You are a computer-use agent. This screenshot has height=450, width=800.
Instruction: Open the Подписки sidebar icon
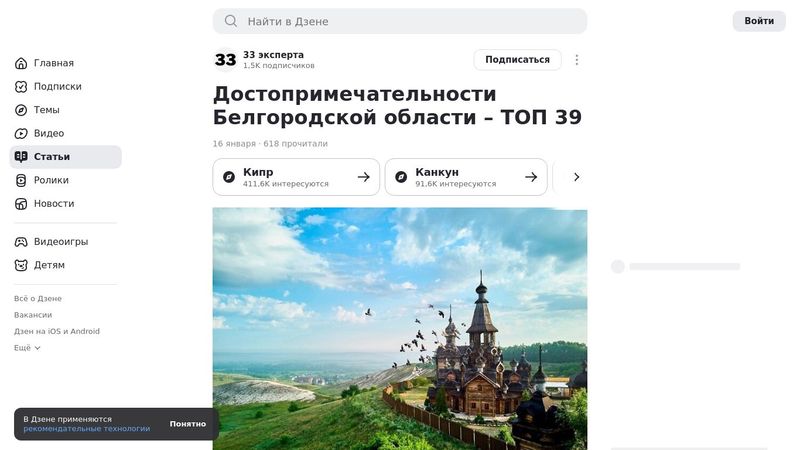coord(21,87)
